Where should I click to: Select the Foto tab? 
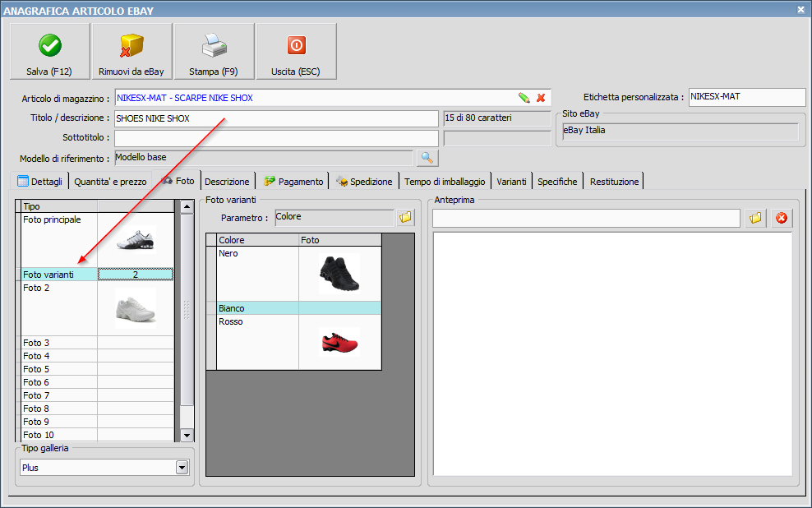(178, 180)
